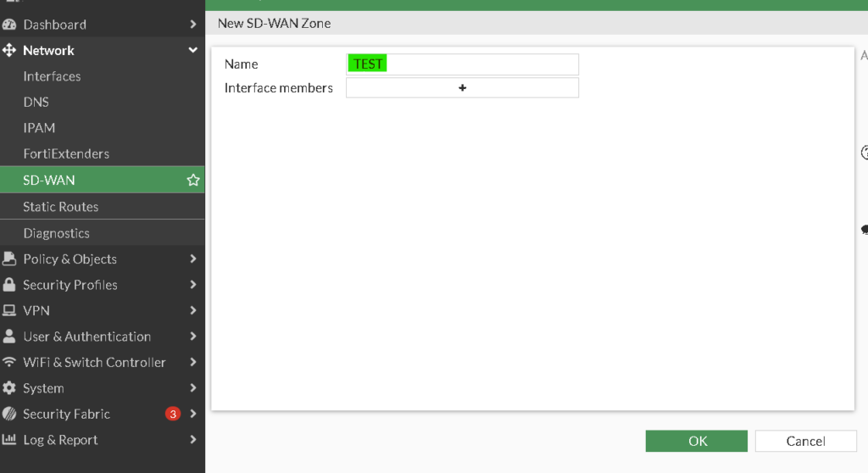Click the Network crosshair icon
This screenshot has height=473, width=868.
9,51
